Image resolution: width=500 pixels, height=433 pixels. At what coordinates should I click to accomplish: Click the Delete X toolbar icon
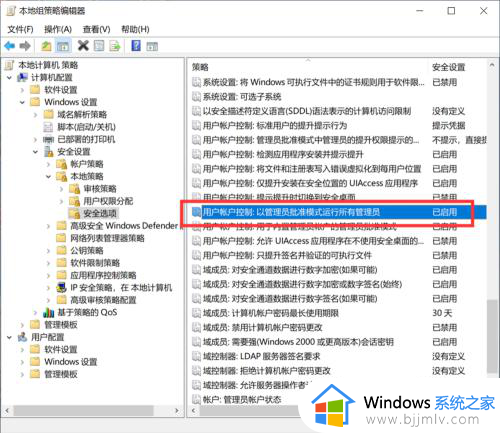click(x=83, y=45)
